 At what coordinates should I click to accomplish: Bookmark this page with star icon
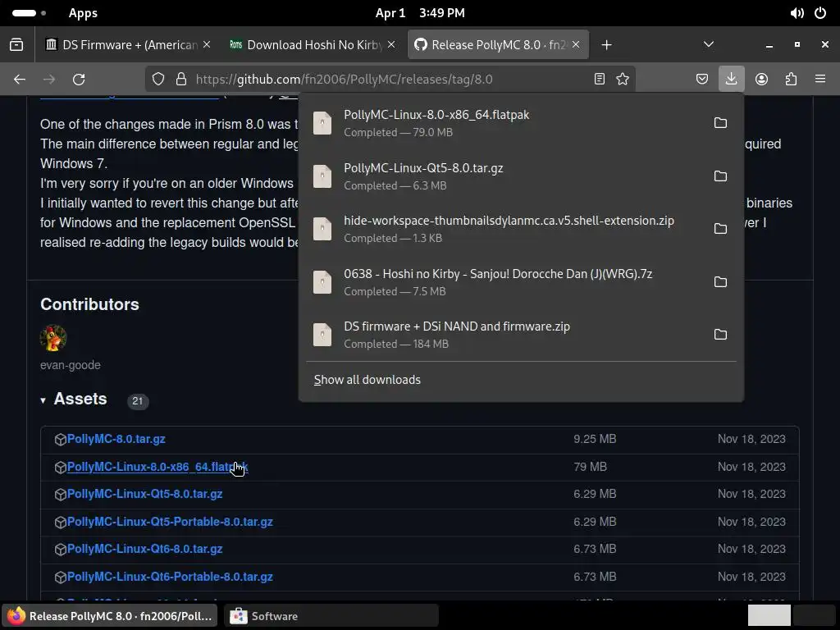(x=623, y=80)
